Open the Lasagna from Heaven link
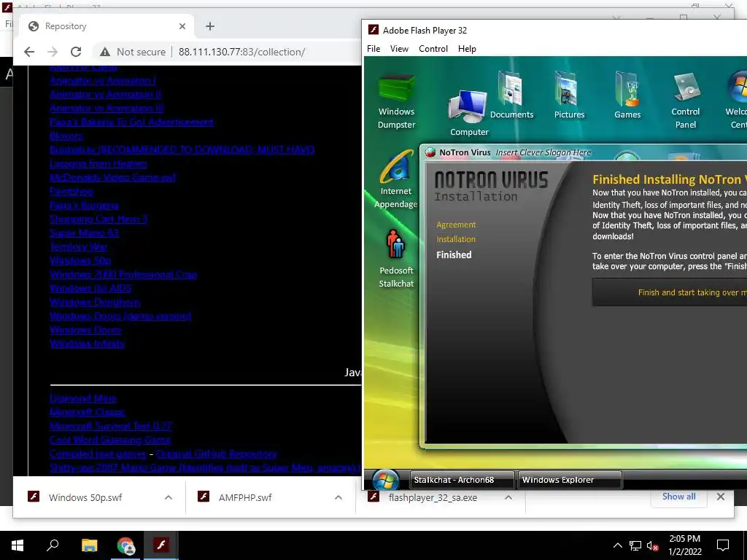Image resolution: width=747 pixels, height=560 pixels. [98, 163]
